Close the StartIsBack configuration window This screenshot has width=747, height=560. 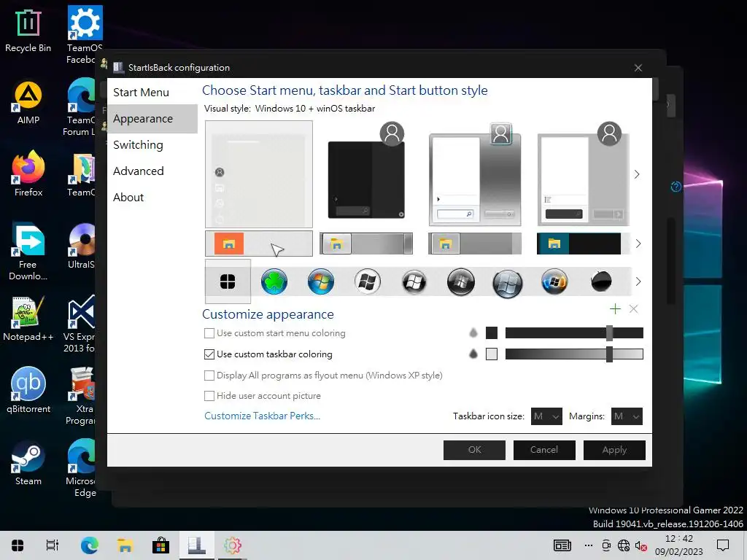(638, 68)
